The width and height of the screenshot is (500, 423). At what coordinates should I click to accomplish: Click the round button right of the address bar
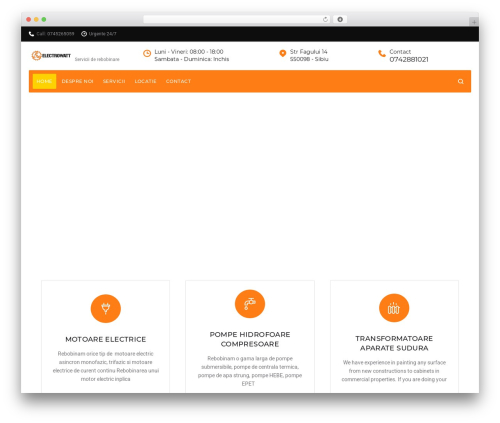(340, 19)
